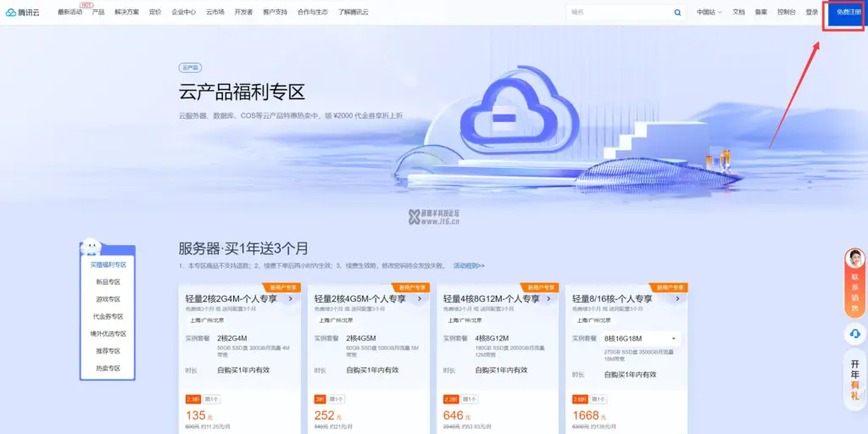The width and height of the screenshot is (868, 434).
Task: Click the 云产品福利专区 banner heading
Action: (x=242, y=92)
